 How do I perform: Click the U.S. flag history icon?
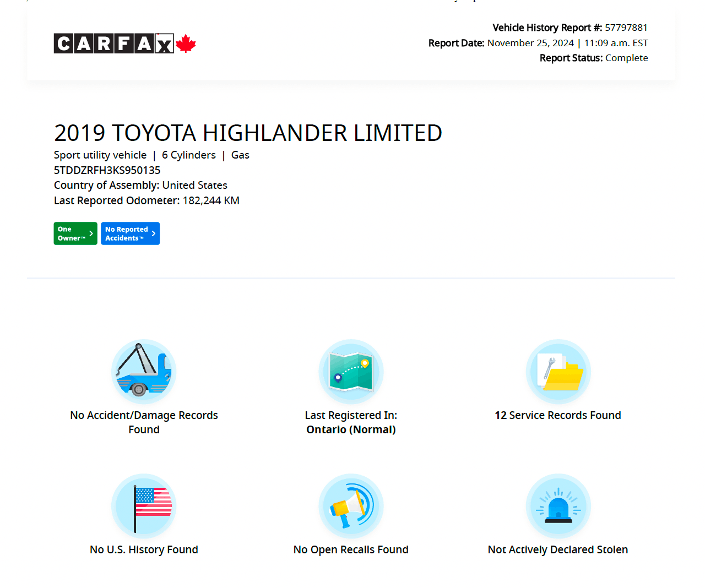point(144,506)
